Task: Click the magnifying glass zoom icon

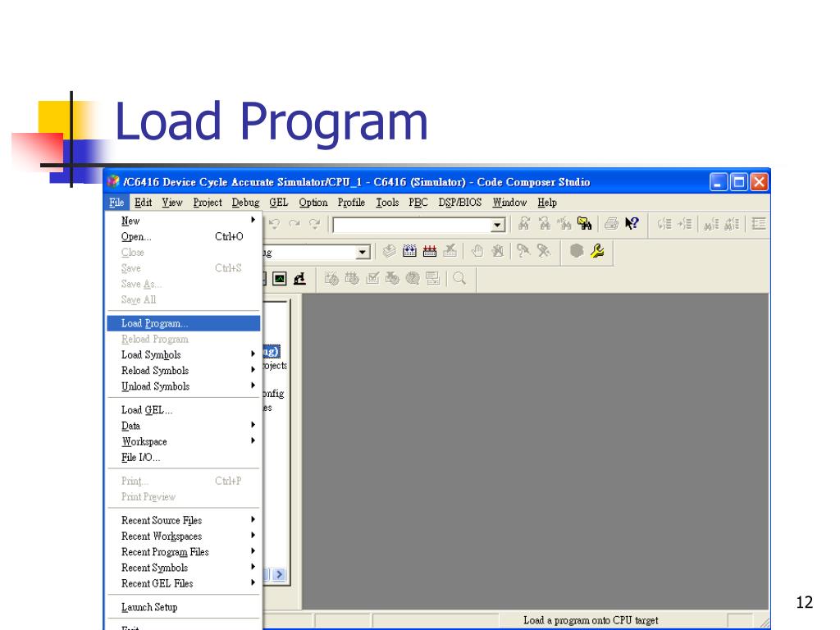Action: [x=459, y=278]
